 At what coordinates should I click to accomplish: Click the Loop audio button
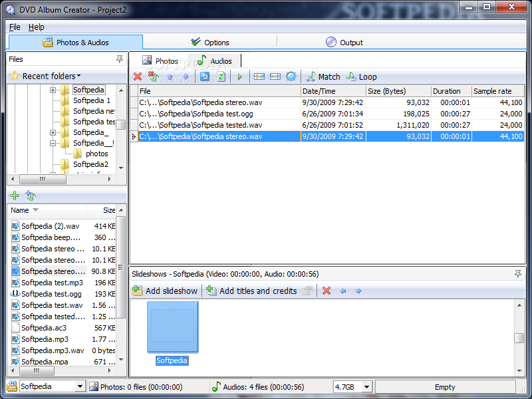pyautogui.click(x=362, y=76)
